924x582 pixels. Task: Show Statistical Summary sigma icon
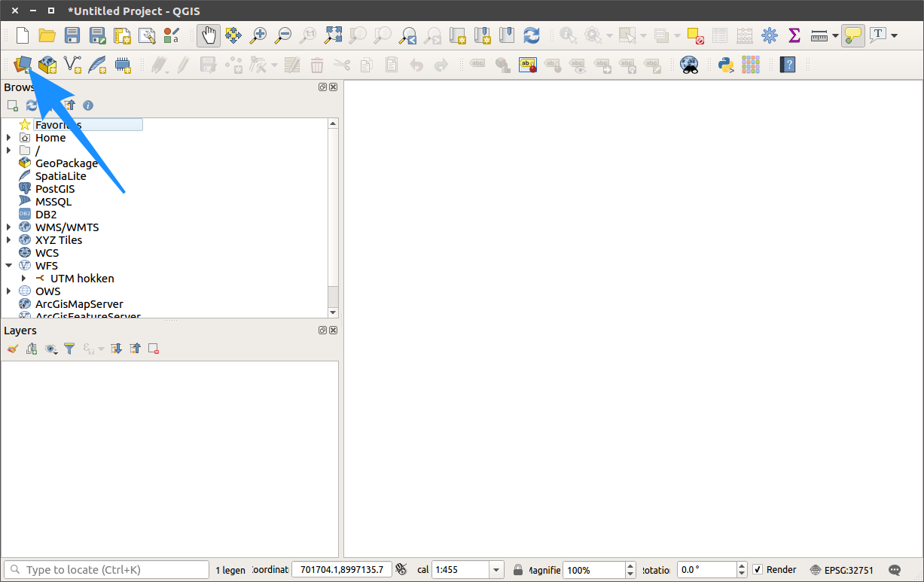[794, 35]
